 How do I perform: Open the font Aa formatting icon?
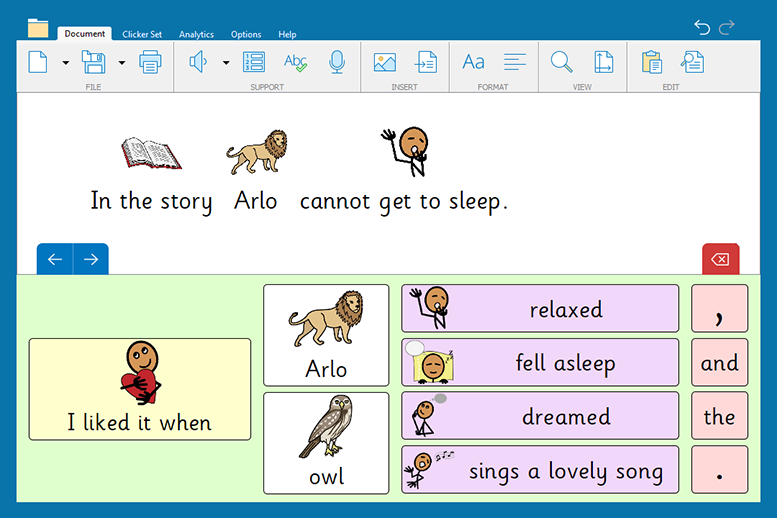473,62
